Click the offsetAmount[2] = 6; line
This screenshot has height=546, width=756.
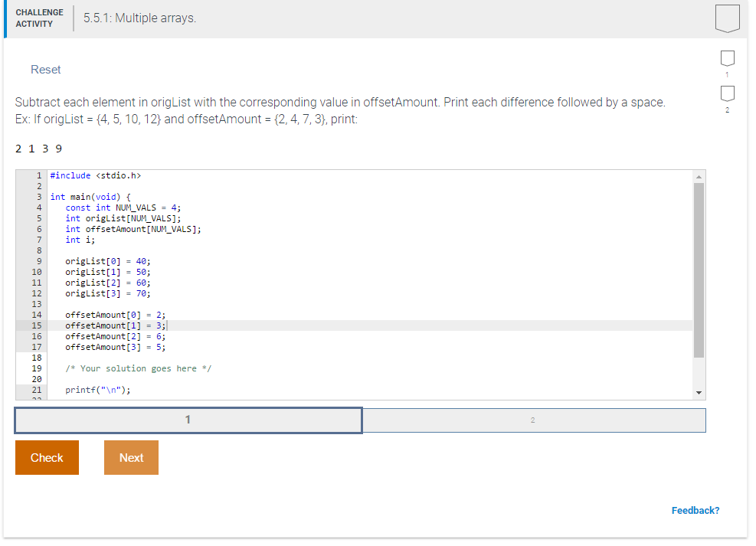click(x=115, y=336)
